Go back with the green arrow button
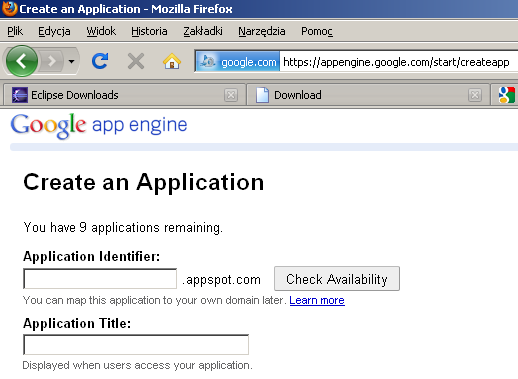Screen dimensions: 518x379 [x=22, y=61]
